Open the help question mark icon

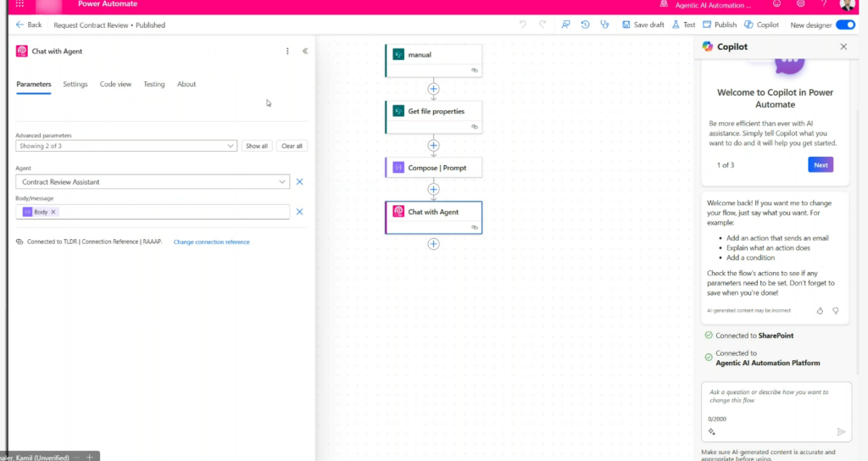824,4
